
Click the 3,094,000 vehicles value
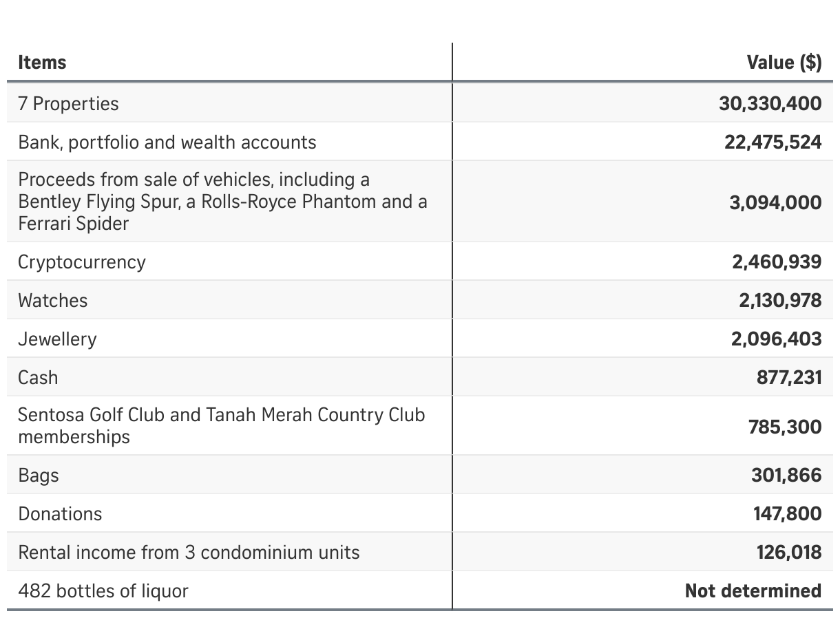coord(775,202)
